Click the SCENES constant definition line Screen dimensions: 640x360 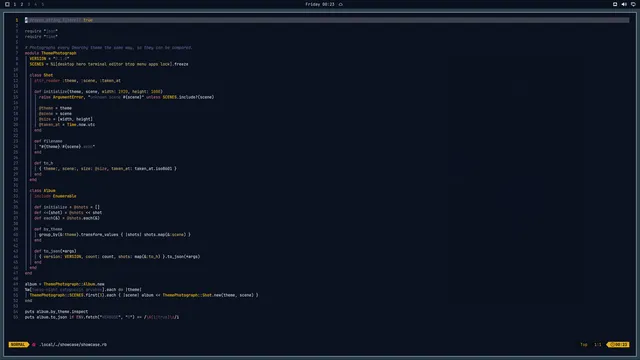point(109,64)
